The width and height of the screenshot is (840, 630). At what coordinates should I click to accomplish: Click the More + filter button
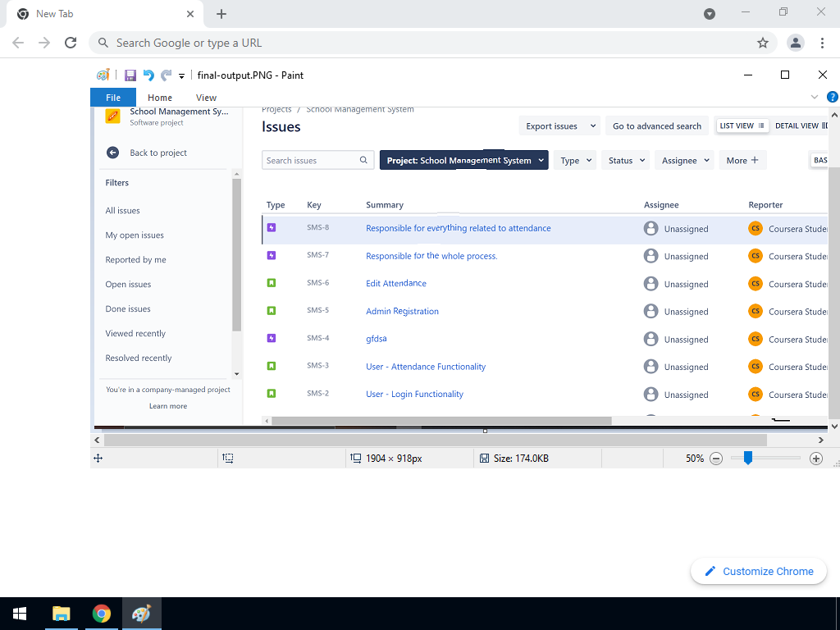coord(742,160)
